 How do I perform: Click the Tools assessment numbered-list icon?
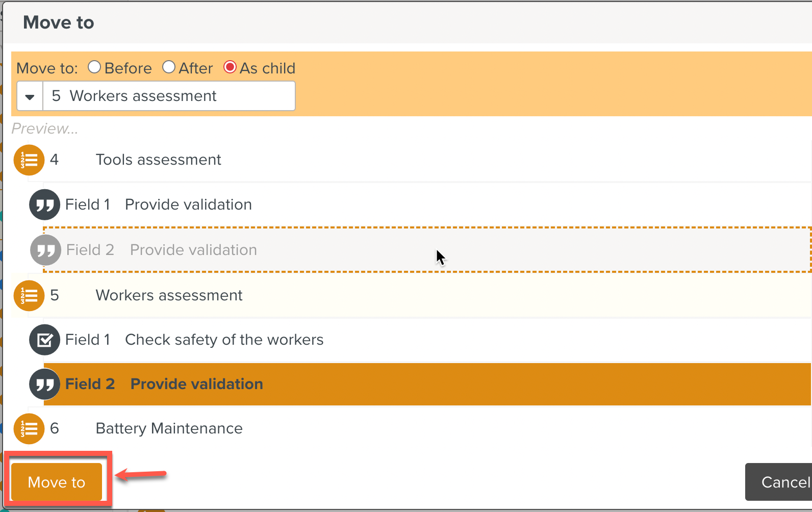pyautogui.click(x=29, y=160)
